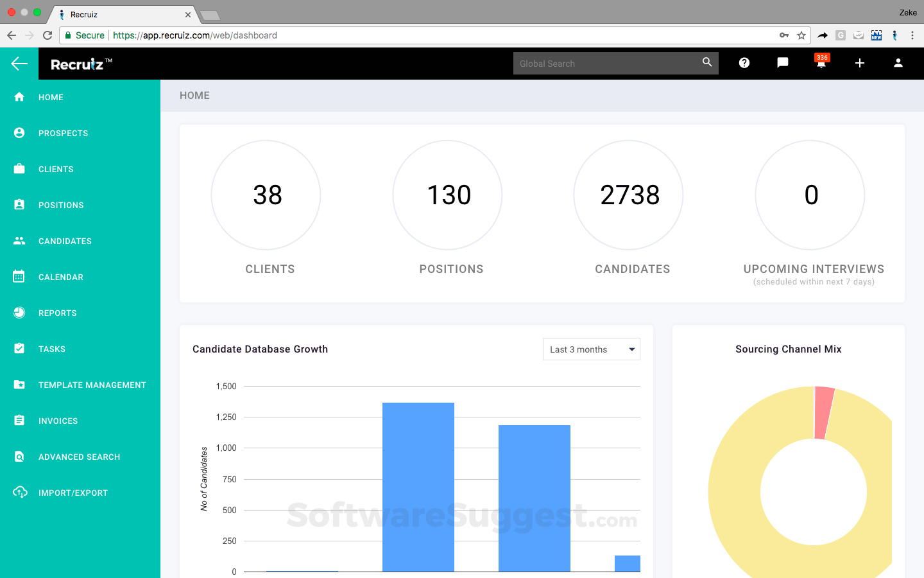This screenshot has width=924, height=578.
Task: Click the Tasks checklist icon
Action: pos(19,349)
